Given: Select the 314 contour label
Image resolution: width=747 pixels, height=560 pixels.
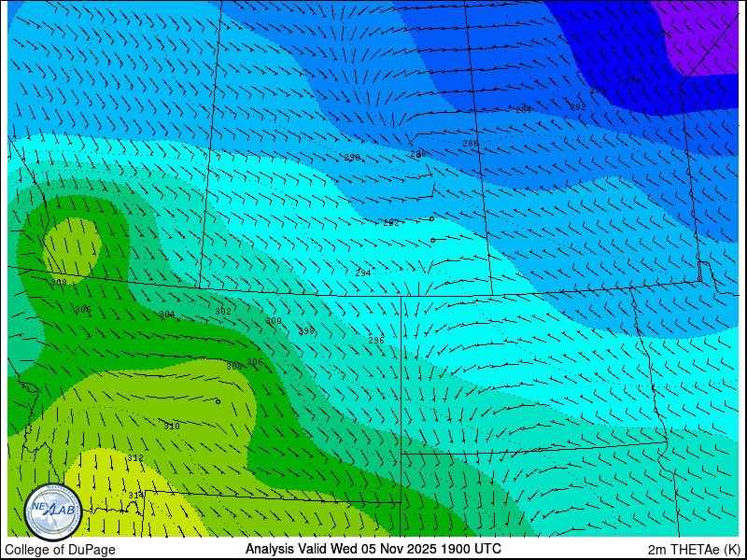Looking at the screenshot, I should (135, 496).
